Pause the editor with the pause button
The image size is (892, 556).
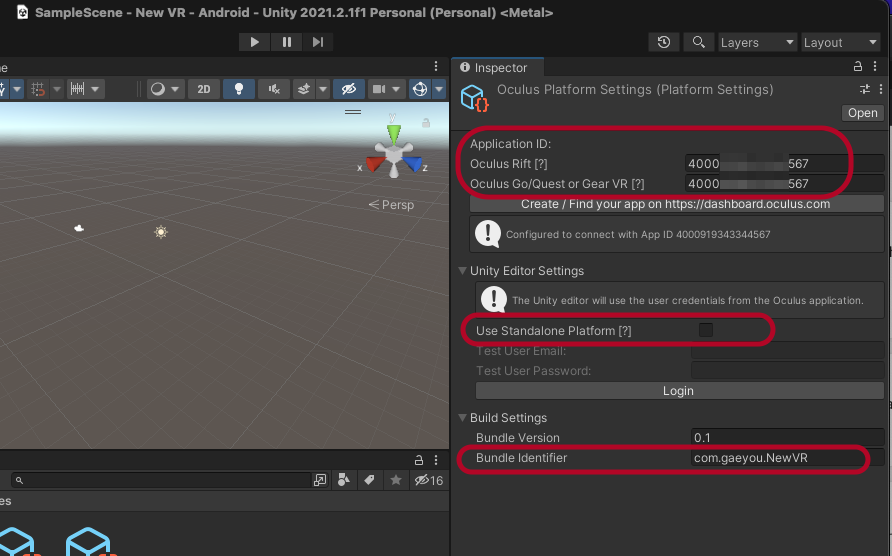[287, 42]
